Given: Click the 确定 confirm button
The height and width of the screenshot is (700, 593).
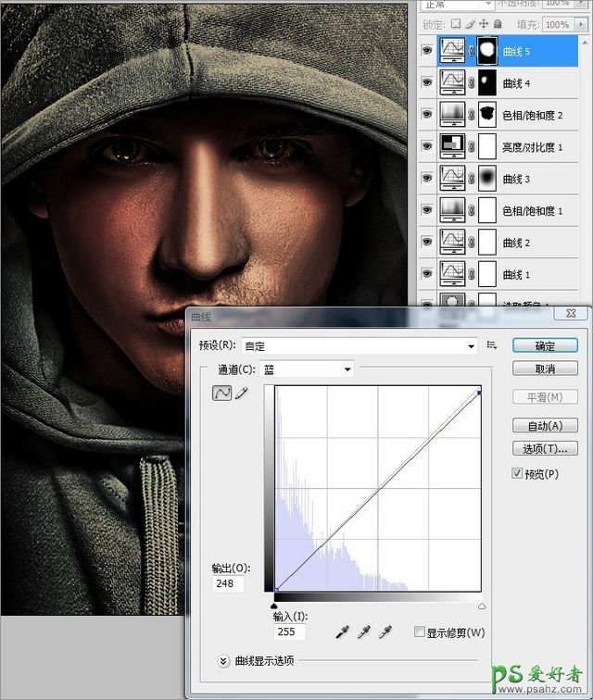Looking at the screenshot, I should (545, 345).
